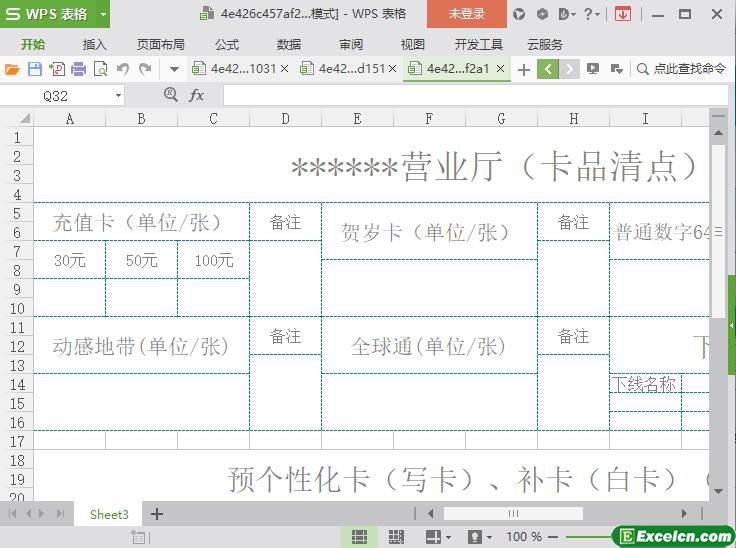The width and height of the screenshot is (736, 548).
Task: Click the cell containing 100元
Action: [214, 260]
